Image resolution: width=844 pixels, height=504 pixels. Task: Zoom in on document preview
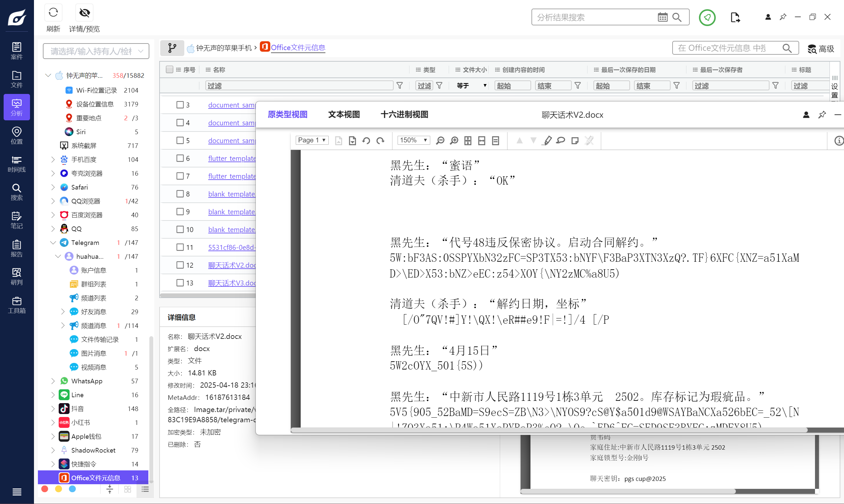pos(454,140)
